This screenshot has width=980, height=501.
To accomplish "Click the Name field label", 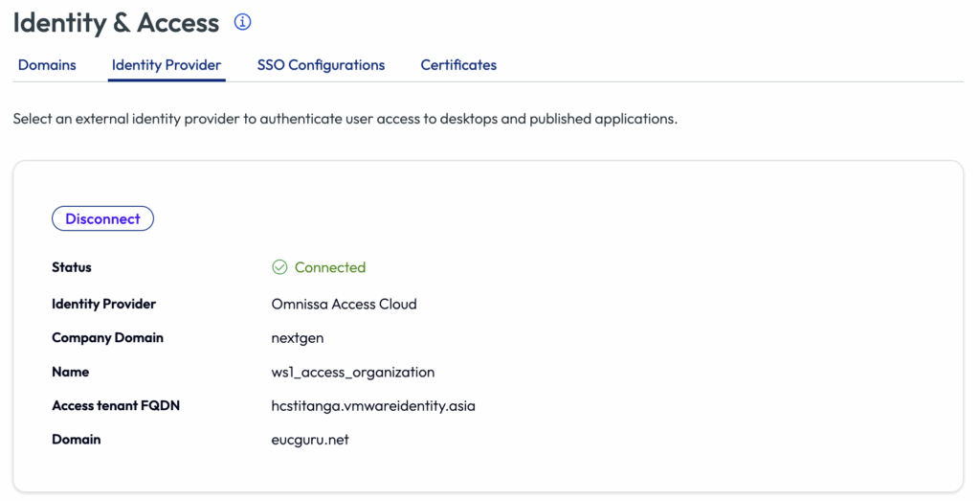I will (70, 372).
